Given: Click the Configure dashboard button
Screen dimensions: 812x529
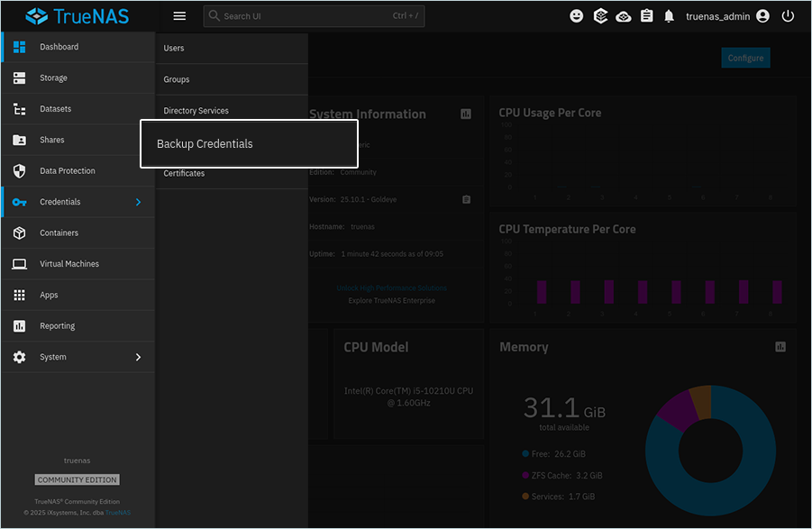Looking at the screenshot, I should tap(745, 58).
